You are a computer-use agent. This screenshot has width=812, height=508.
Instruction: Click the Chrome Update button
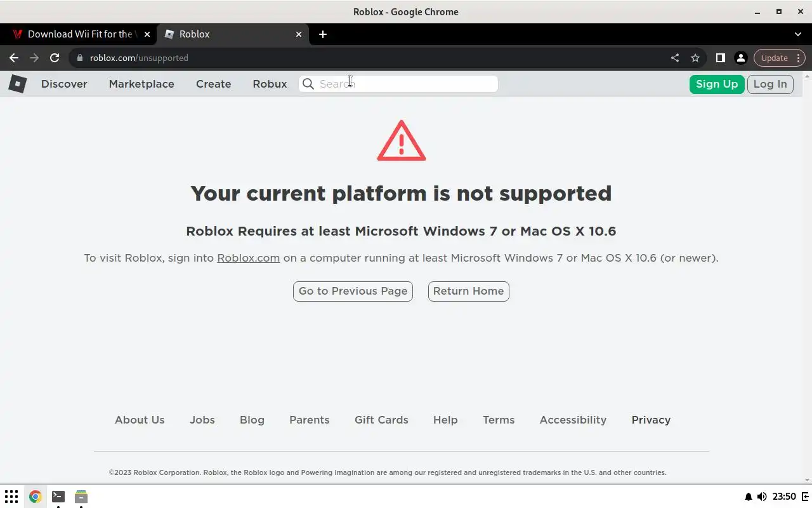tap(779, 58)
